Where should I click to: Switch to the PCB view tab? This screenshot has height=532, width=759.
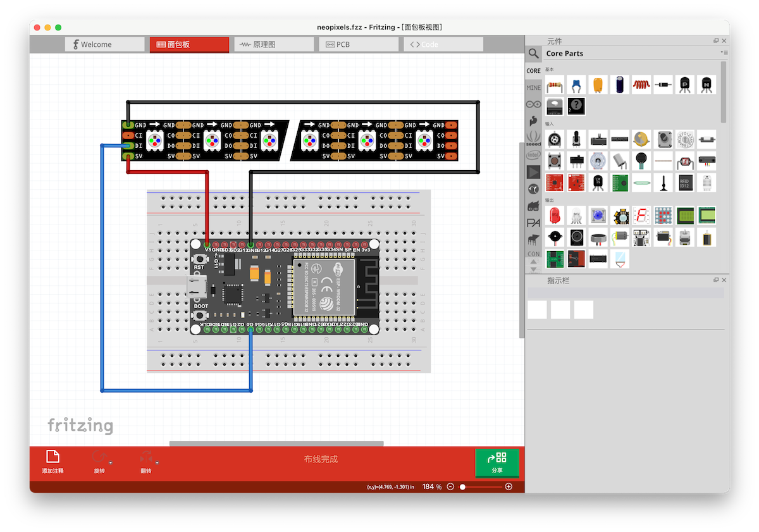click(359, 44)
